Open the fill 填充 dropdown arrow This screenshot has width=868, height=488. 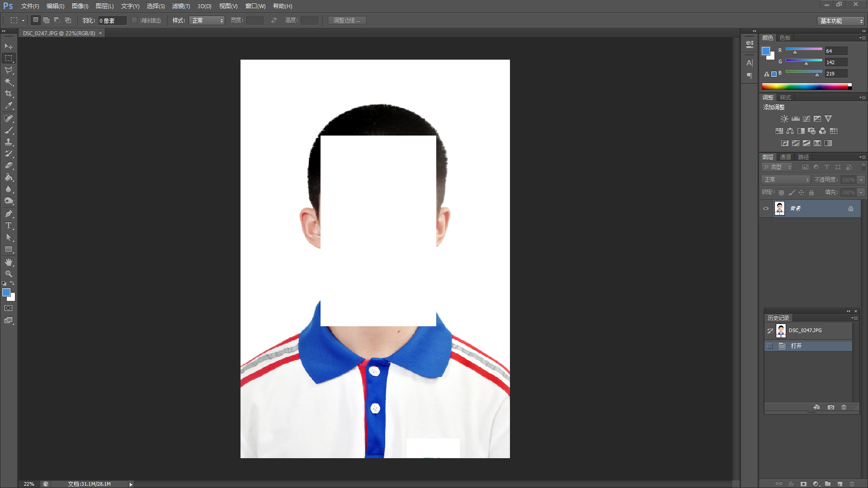[861, 192]
